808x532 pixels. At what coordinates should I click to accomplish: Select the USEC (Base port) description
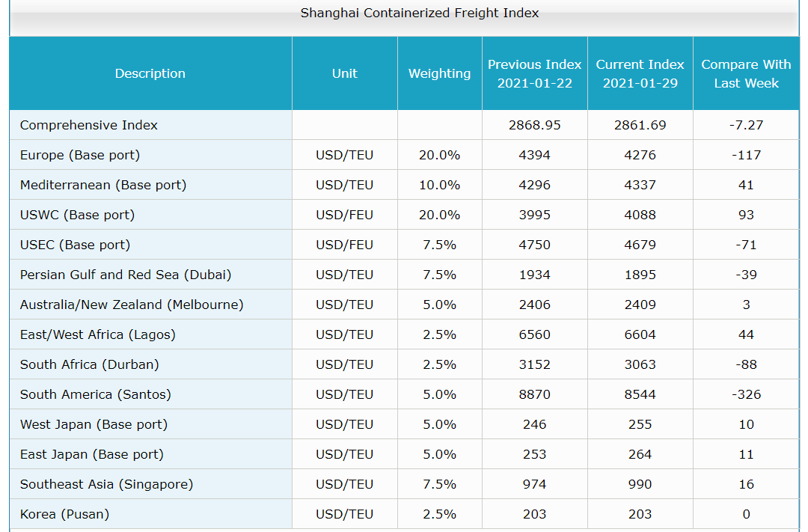(x=75, y=245)
